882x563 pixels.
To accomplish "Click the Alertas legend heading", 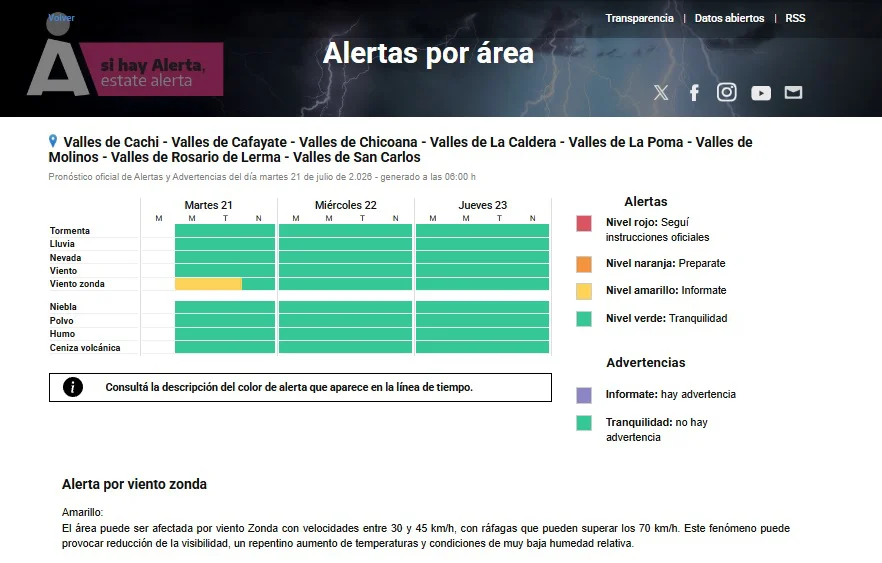I will coord(646,201).
